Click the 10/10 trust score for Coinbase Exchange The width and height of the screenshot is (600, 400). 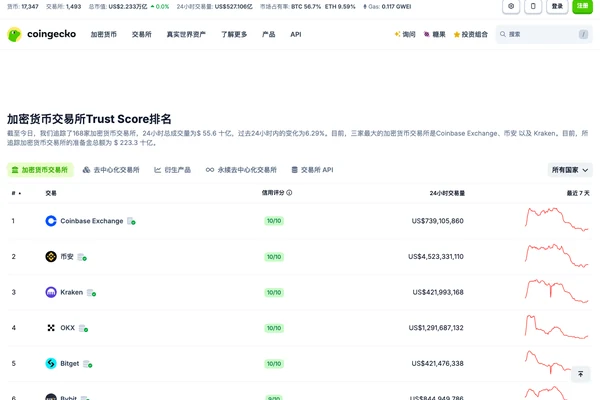tap(274, 221)
